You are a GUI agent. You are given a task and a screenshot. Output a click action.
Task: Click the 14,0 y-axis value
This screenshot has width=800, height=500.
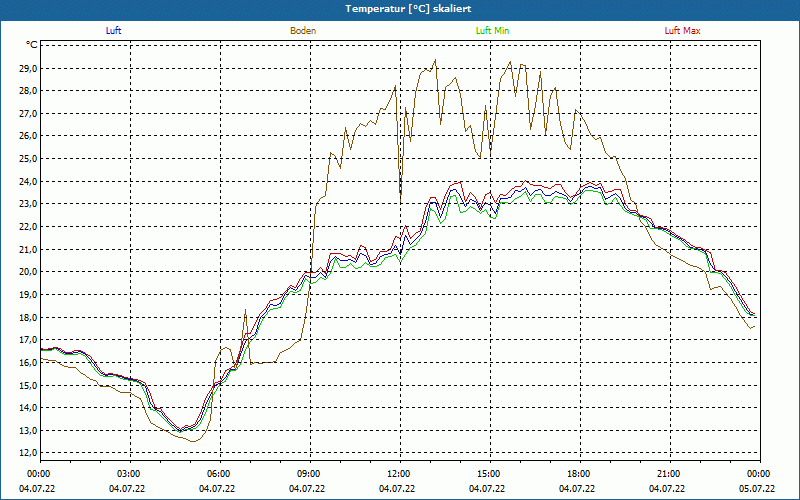pyautogui.click(x=29, y=408)
